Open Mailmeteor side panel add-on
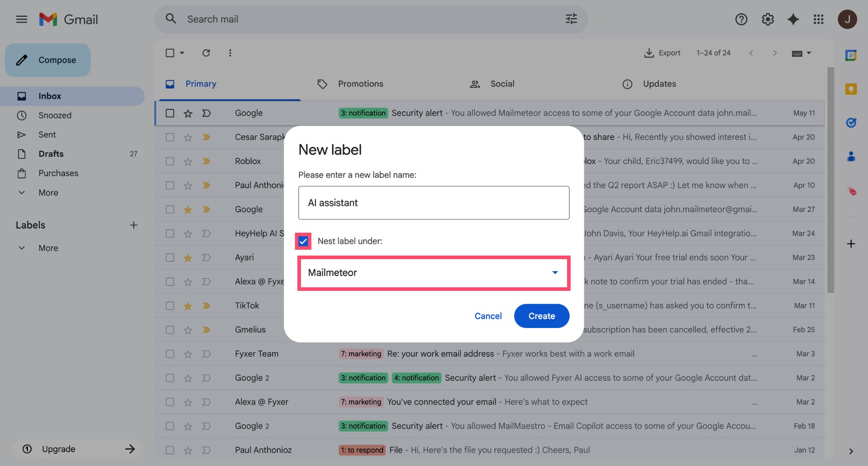 [851, 191]
